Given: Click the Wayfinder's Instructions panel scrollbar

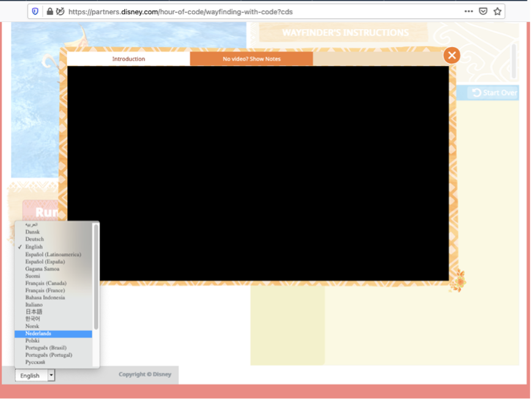Looking at the screenshot, I should pyautogui.click(x=514, y=61).
